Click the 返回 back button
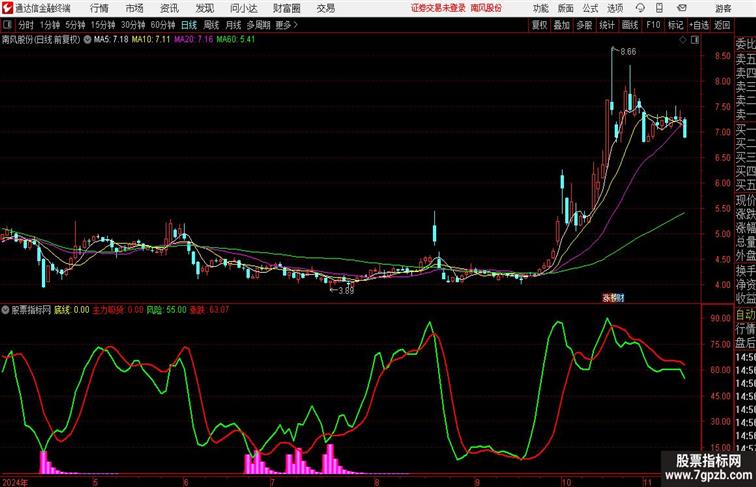This screenshot has height=487, width=756. (x=722, y=25)
